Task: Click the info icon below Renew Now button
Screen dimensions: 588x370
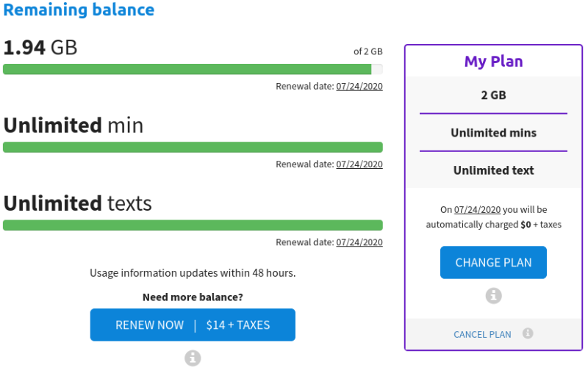Action: (193, 358)
